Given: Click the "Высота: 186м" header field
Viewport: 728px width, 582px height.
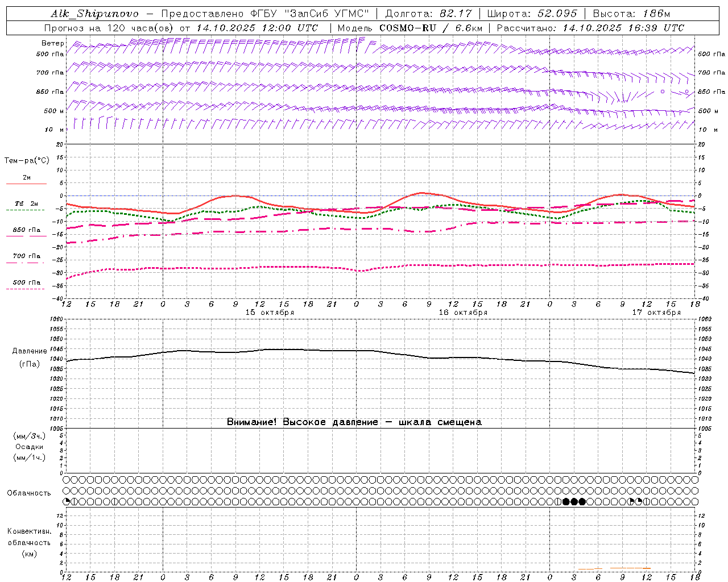Looking at the screenshot, I should 631,14.
